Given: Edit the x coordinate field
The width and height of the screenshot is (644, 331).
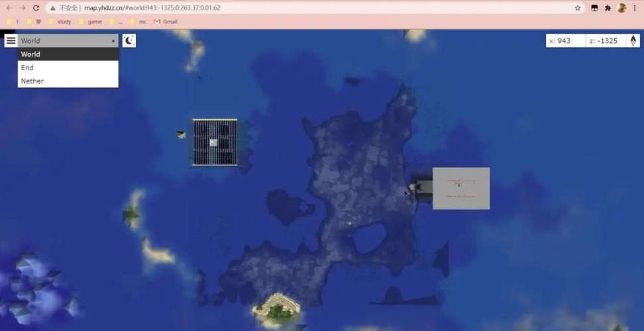Looking at the screenshot, I should [x=566, y=40].
